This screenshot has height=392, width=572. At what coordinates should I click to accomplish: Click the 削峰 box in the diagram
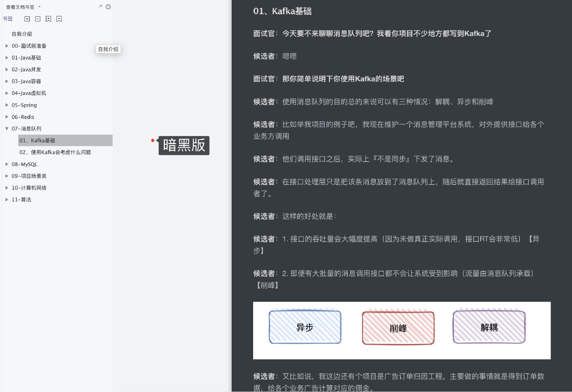point(398,328)
